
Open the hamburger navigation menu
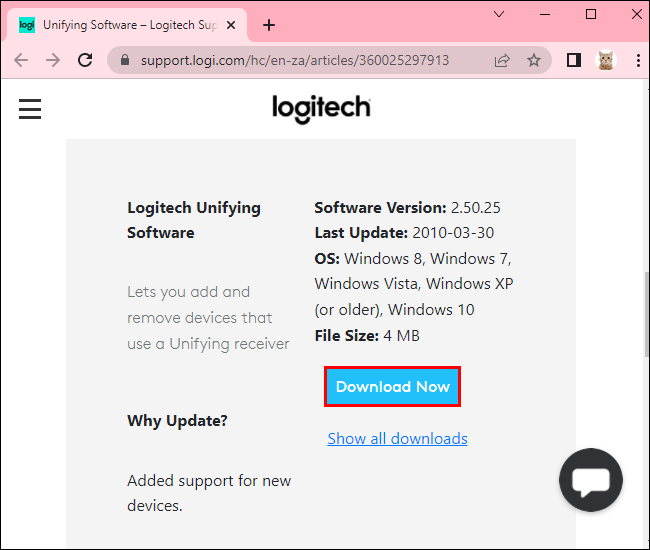click(30, 109)
